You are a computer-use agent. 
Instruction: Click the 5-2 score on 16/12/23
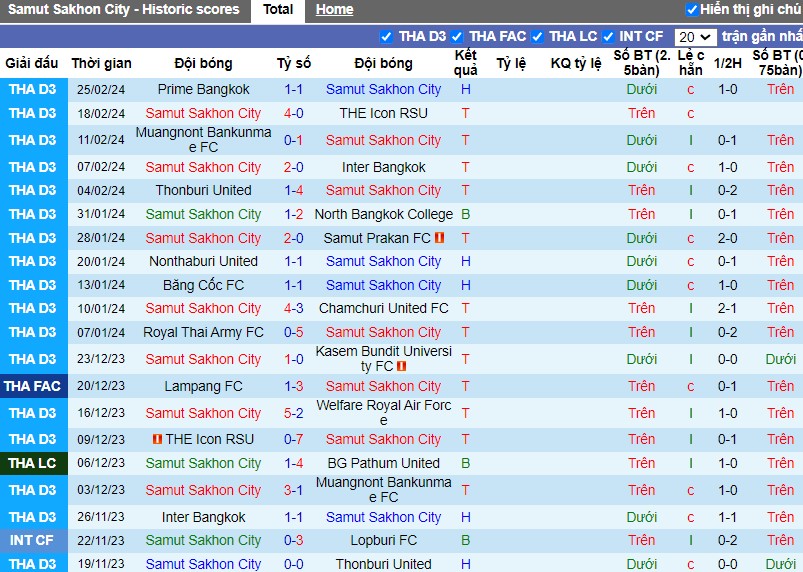click(293, 413)
